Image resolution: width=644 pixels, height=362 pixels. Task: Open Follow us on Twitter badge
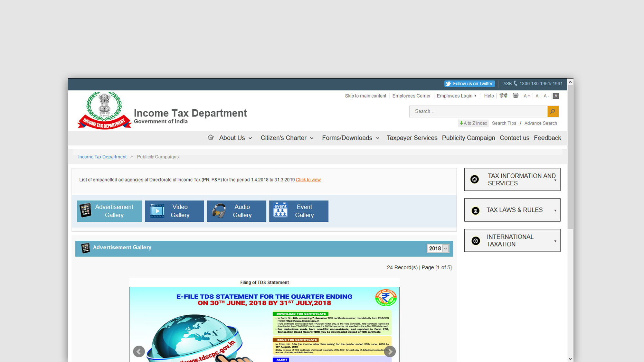(x=469, y=84)
